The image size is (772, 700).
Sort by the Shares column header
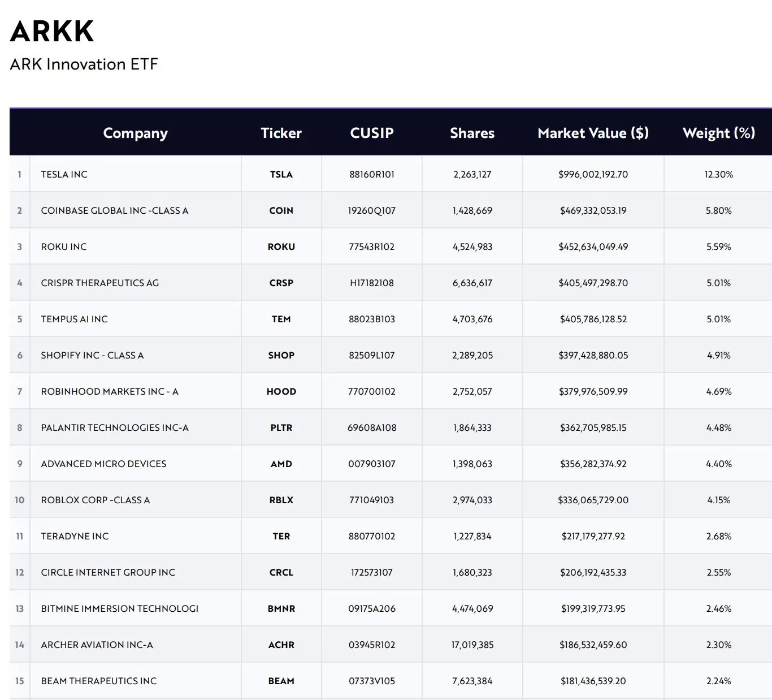(x=472, y=133)
